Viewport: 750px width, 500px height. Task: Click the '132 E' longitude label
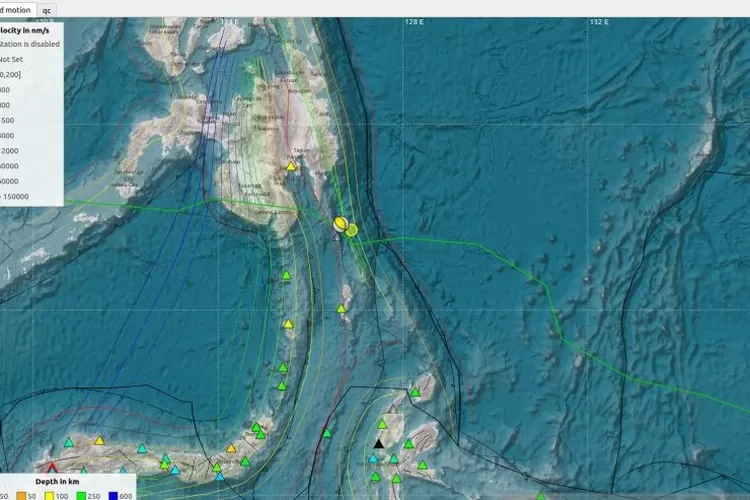point(599,22)
